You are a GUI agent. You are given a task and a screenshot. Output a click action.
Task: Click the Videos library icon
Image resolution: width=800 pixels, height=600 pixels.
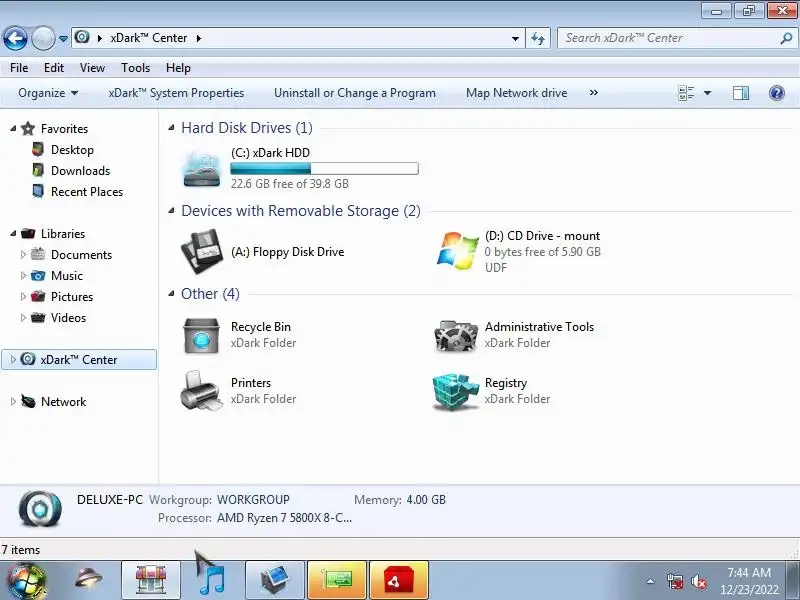(x=38, y=317)
